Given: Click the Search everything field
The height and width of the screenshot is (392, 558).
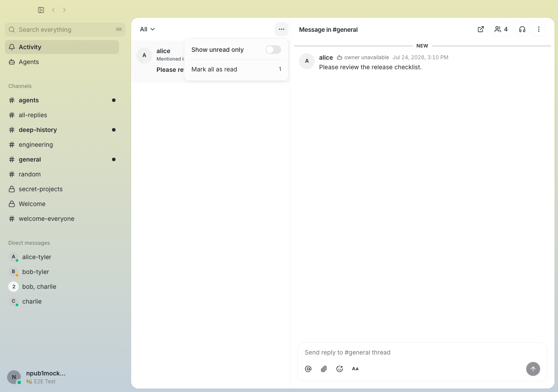Looking at the screenshot, I should click(65, 30).
